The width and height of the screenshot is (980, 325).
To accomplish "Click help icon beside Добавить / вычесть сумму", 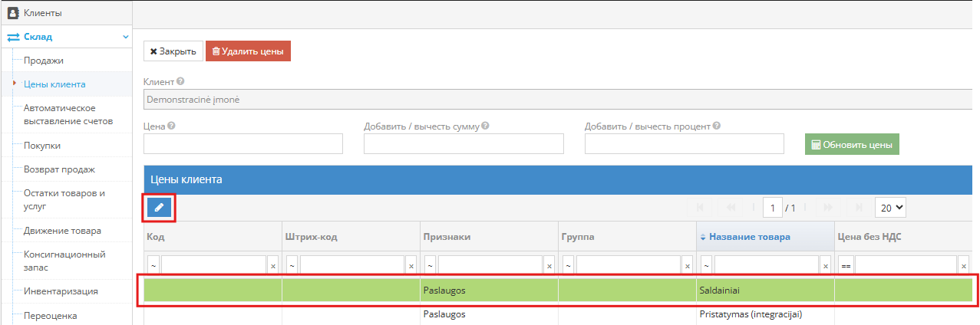I will [x=486, y=126].
